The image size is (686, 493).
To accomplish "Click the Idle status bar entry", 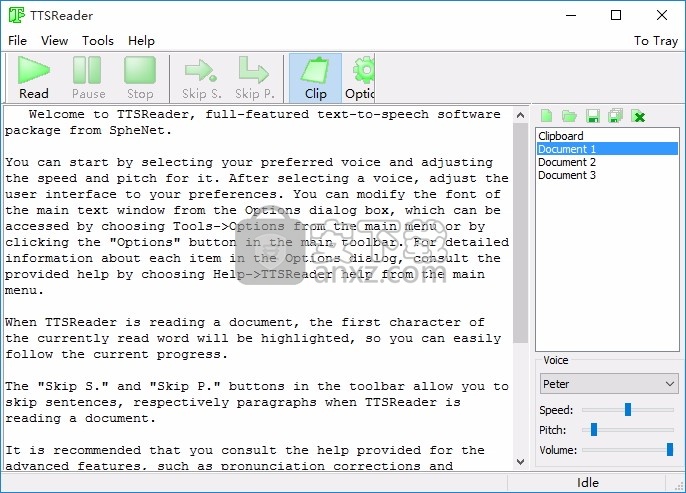I will [x=588, y=483].
